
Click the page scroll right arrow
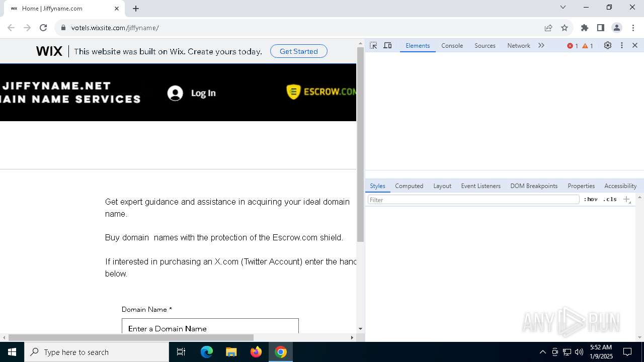click(352, 337)
